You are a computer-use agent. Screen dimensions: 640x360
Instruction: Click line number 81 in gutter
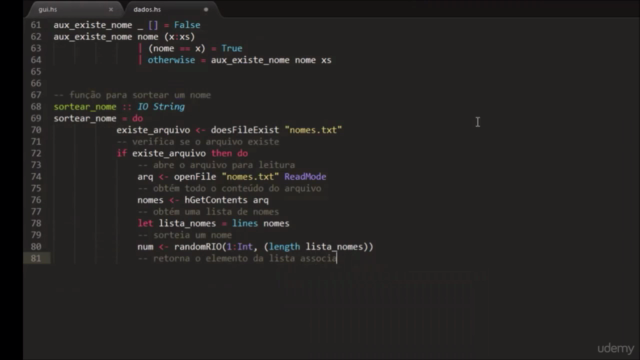36,258
